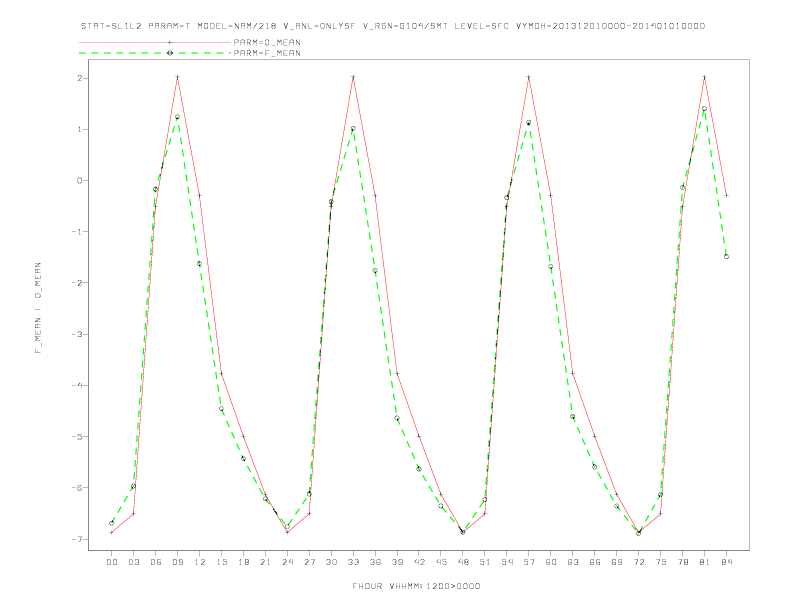Click the F_MEAN | O_MEAN vertical axis title
Viewport: 792px width, 612px height.
click(x=38, y=308)
